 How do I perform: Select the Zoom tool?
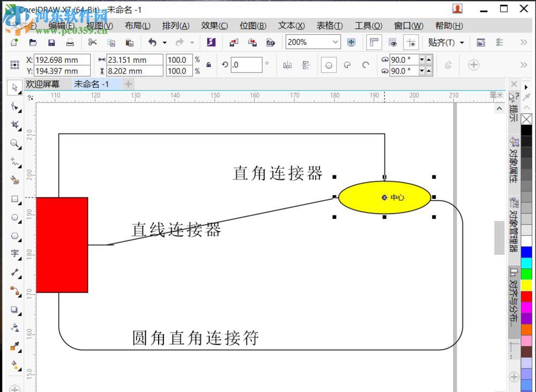pos(14,143)
